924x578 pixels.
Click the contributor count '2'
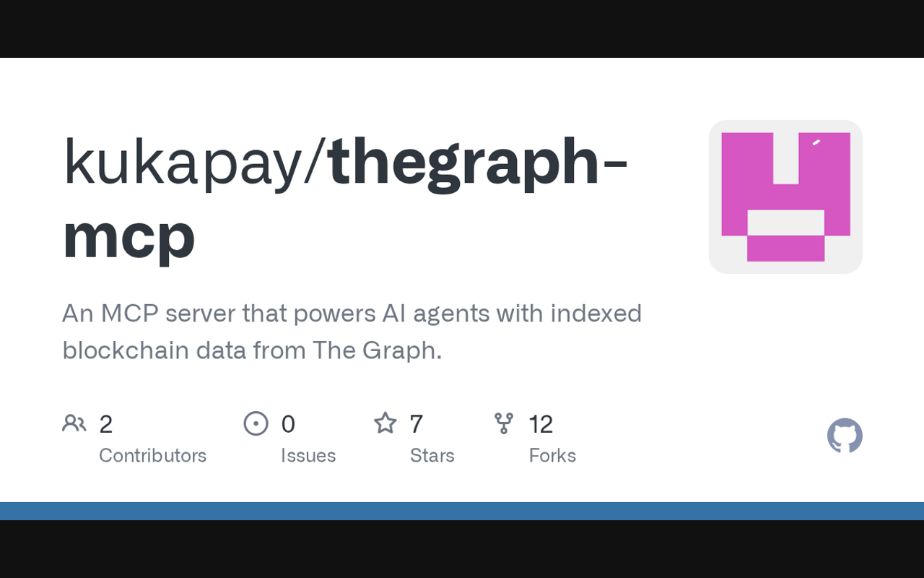pos(106,424)
